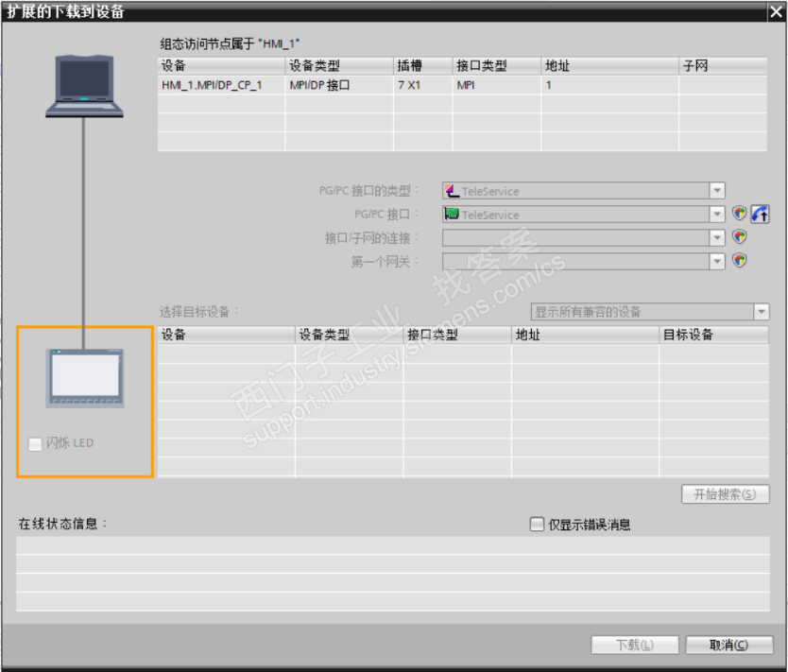Click the TeleService icon in PG/PC 接口的类型 field
Image resolution: width=788 pixels, height=672 pixels.
(x=452, y=191)
